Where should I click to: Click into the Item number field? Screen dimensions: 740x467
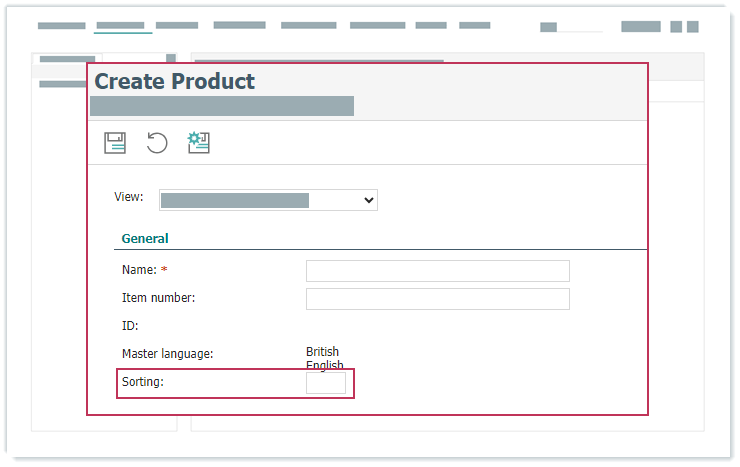click(x=437, y=299)
